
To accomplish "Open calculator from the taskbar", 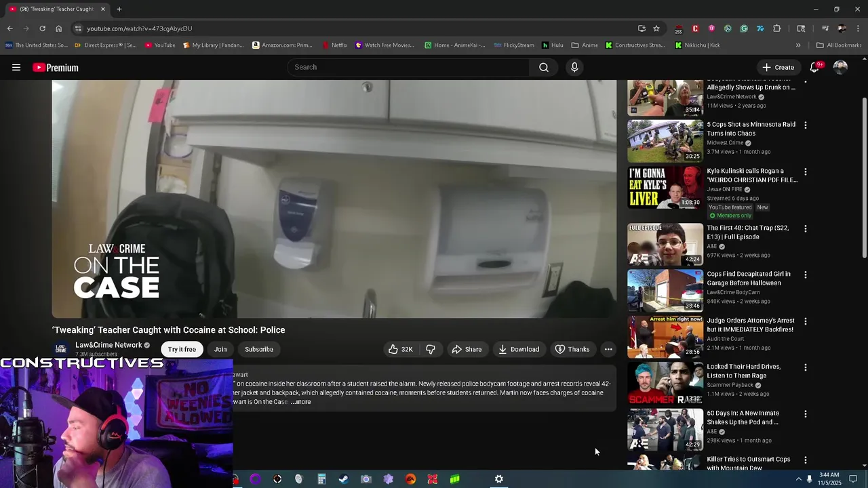I will click(x=321, y=479).
